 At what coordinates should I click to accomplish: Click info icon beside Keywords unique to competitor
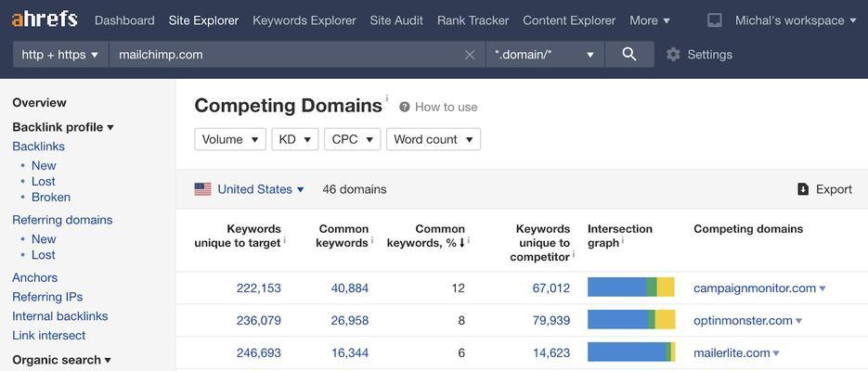pos(574,254)
